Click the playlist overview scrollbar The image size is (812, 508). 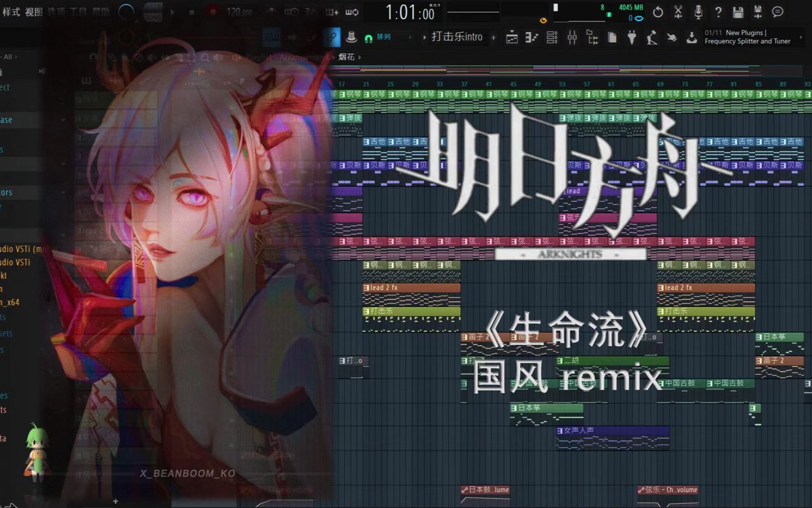(x=566, y=70)
